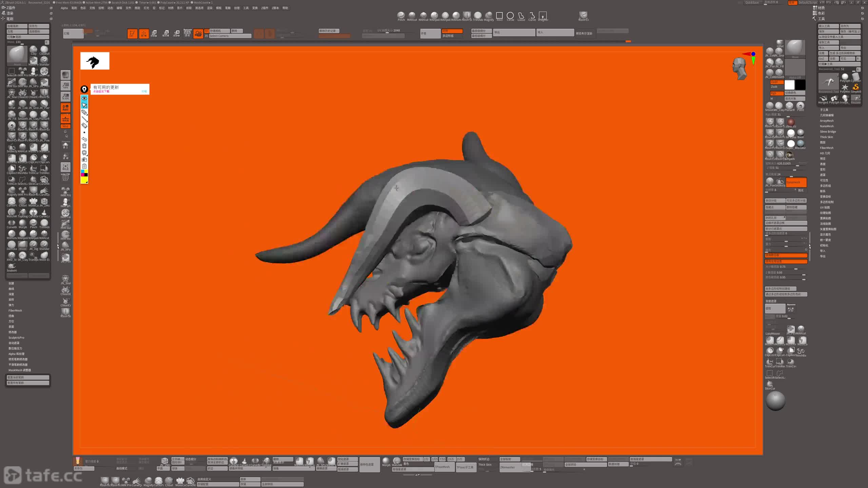
Task: Click the 加载笔刷 button
Action: pyautogui.click(x=17, y=26)
